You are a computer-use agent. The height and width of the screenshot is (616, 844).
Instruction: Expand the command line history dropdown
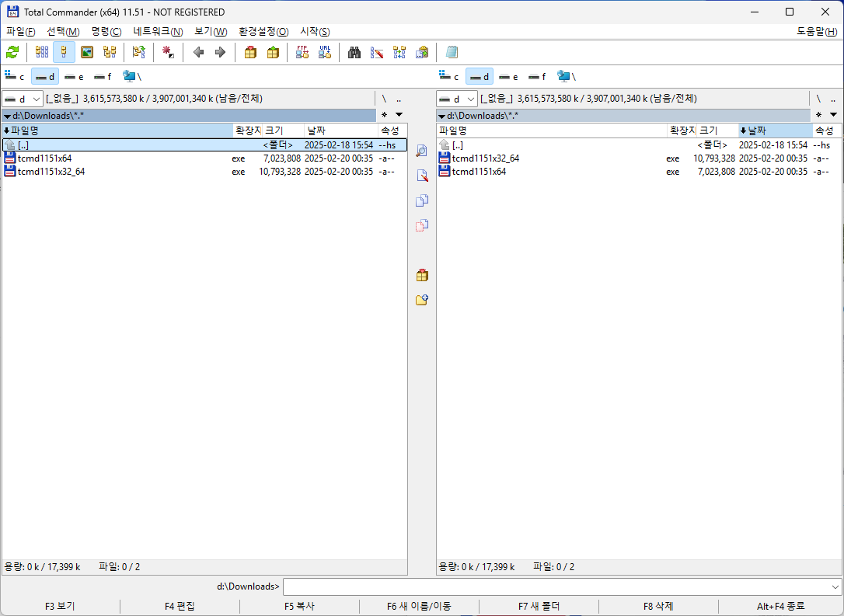tap(835, 587)
